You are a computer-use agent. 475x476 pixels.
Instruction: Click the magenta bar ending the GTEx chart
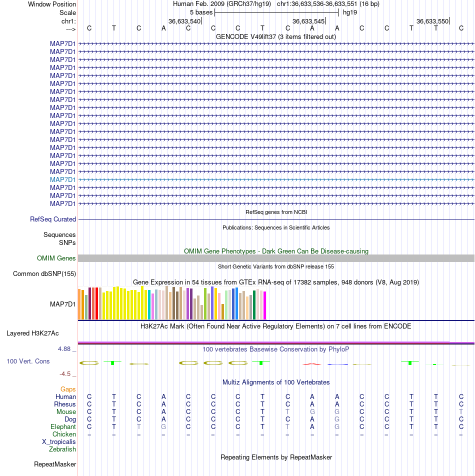pos(264,305)
